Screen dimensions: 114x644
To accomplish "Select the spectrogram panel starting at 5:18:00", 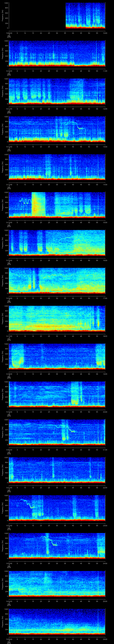I will tap(57, 356).
